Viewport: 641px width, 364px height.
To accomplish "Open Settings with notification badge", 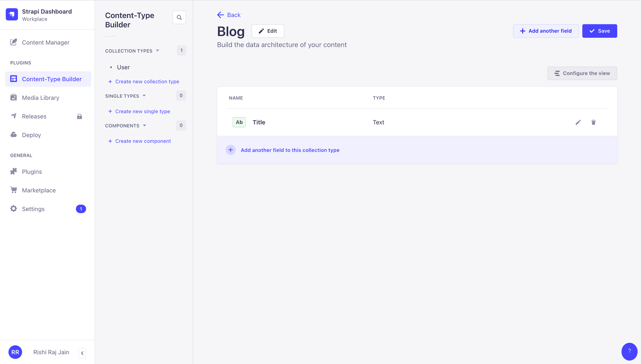I will pyautogui.click(x=33, y=209).
